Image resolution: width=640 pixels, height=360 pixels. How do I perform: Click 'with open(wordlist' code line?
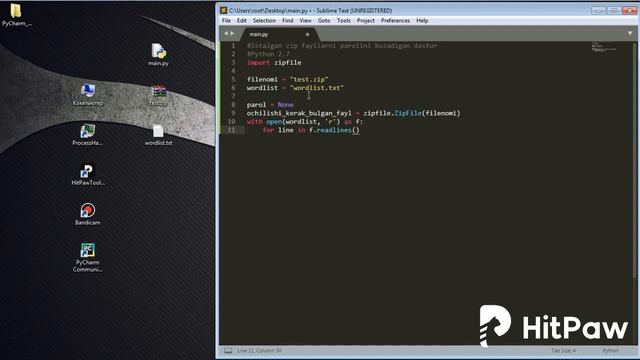[x=304, y=122]
